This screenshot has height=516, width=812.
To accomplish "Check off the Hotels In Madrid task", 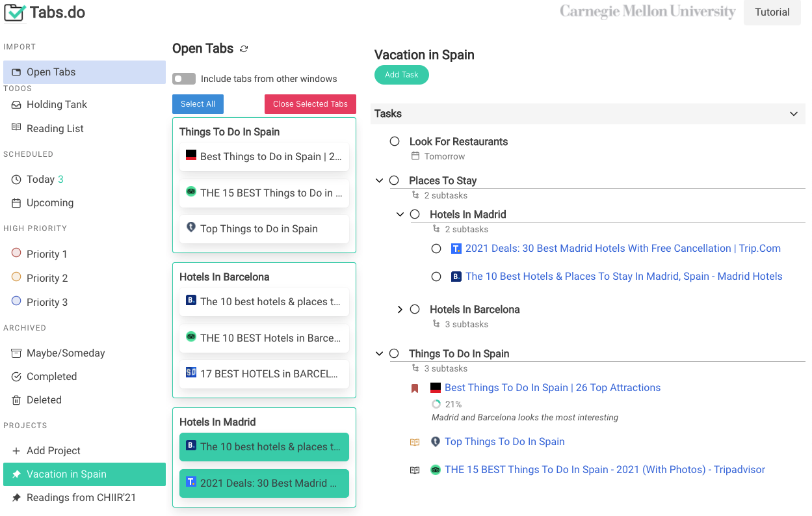I will click(x=415, y=214).
